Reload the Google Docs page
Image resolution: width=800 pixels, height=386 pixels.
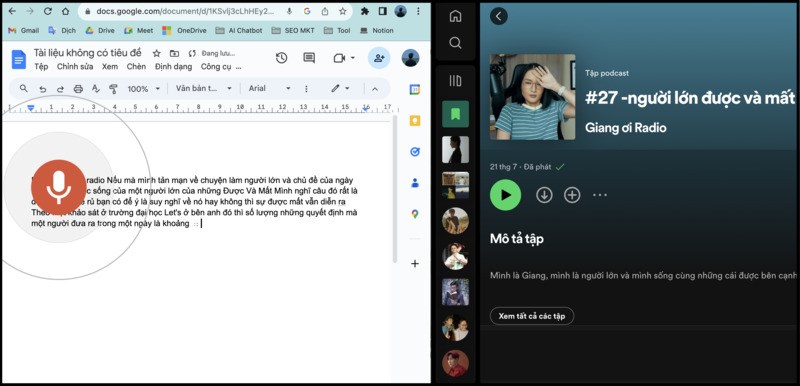coord(47,11)
